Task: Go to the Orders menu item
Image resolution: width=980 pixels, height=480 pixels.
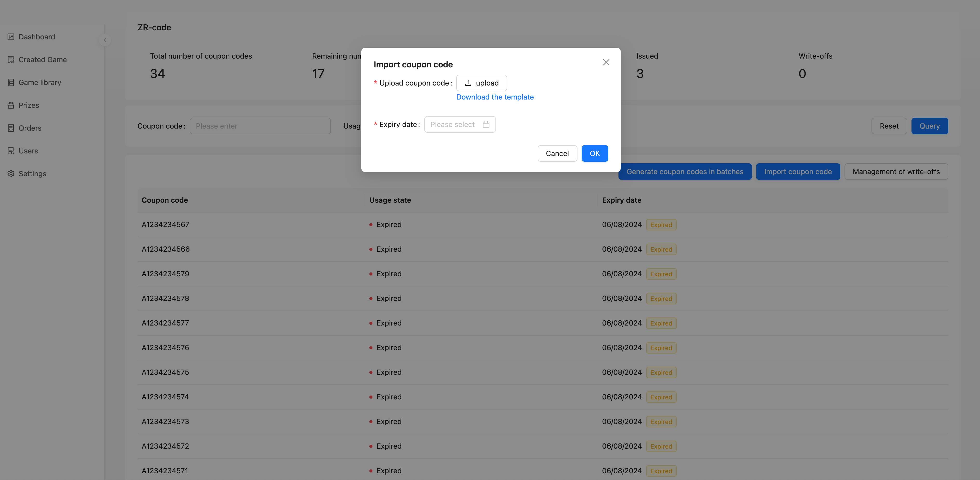Action: click(30, 128)
